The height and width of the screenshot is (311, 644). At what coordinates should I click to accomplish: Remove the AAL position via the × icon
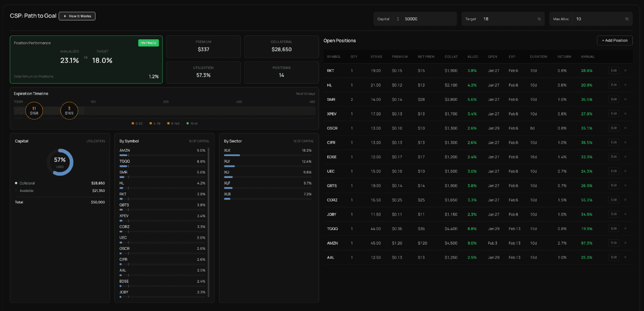(625, 257)
